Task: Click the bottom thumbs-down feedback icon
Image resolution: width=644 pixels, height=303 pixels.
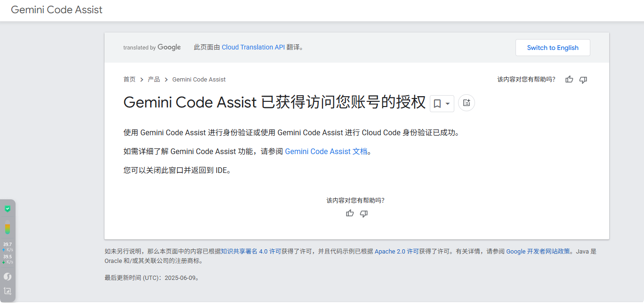Action: [x=364, y=213]
